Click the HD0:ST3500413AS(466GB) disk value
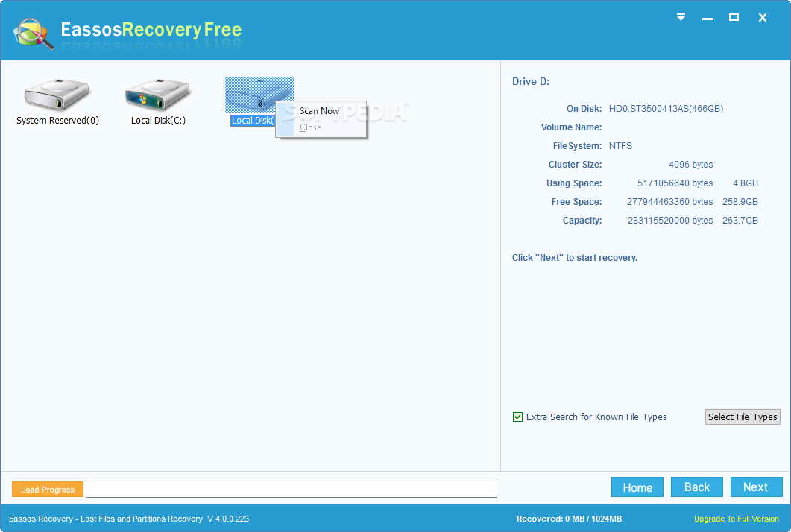The image size is (791, 532). tap(666, 109)
